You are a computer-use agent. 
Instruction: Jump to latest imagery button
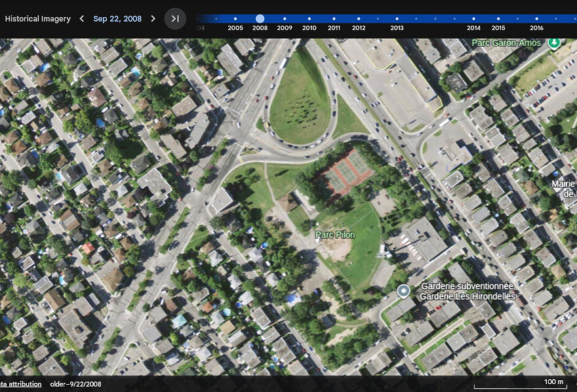tap(175, 18)
